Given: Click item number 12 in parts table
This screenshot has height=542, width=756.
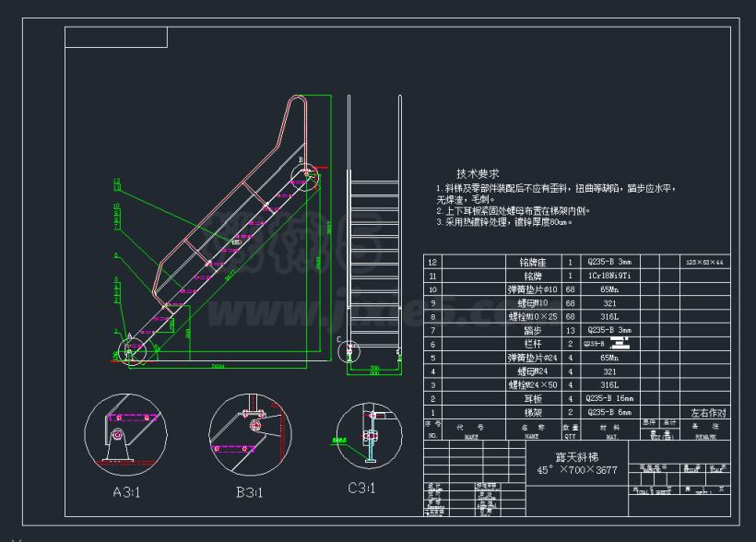Looking at the screenshot, I should coord(432,262).
